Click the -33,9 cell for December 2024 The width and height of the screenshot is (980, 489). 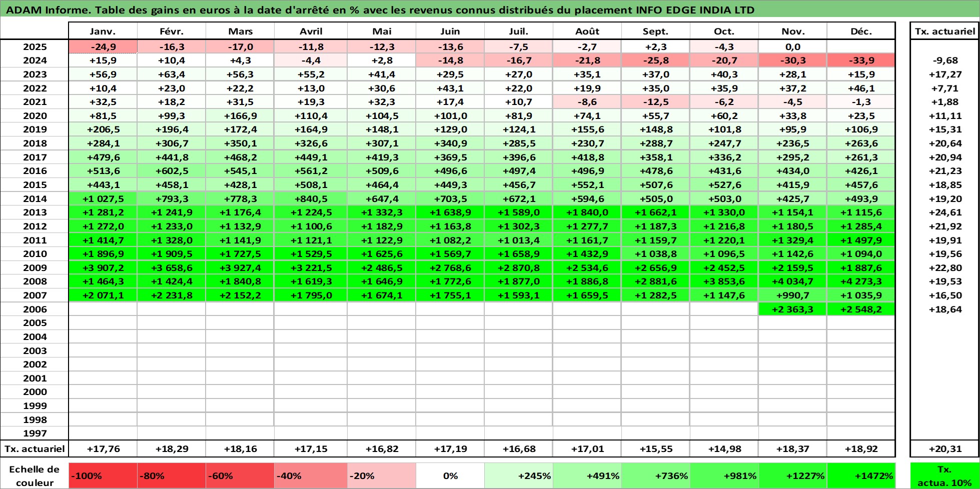coord(861,60)
